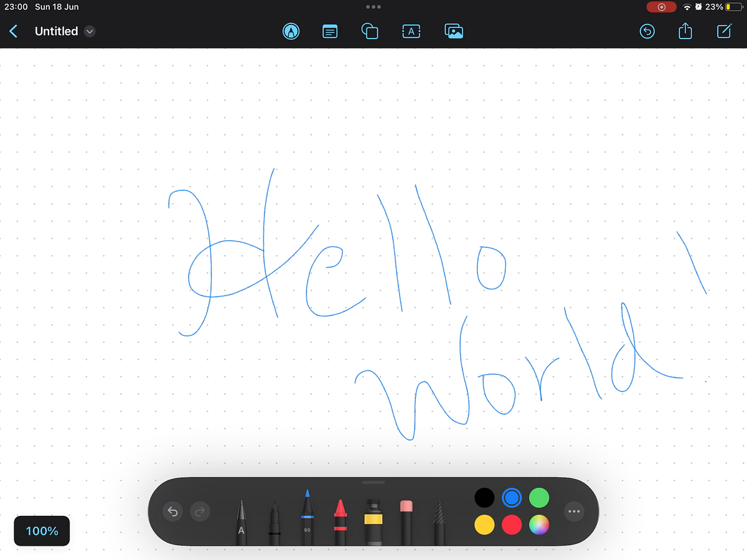Tap the top-bar undo button
The image size is (747, 560).
pyautogui.click(x=647, y=31)
